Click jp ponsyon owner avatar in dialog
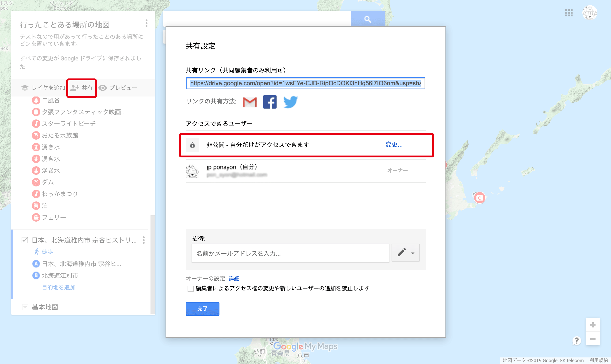 coord(192,171)
